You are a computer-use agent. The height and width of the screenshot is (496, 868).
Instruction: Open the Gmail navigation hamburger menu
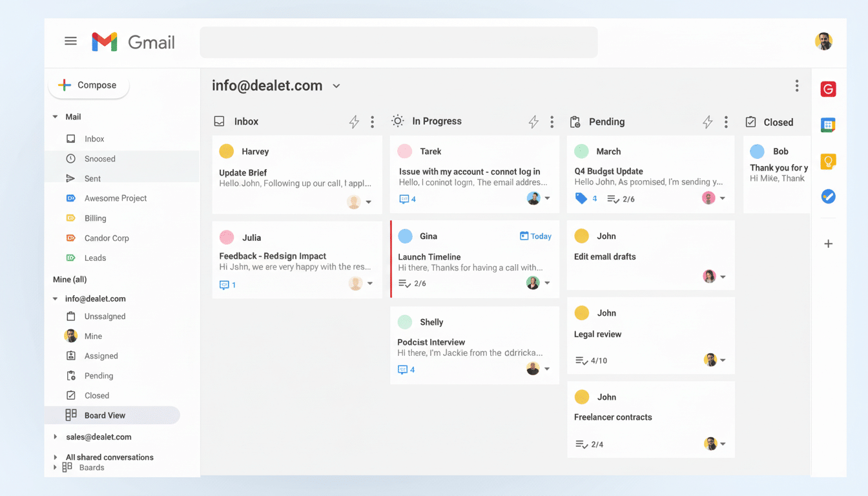pos(70,40)
